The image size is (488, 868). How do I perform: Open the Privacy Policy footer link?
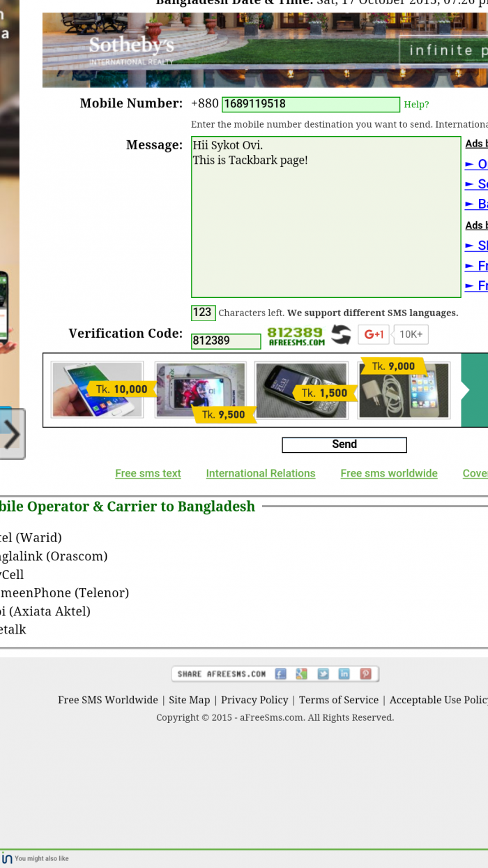pyautogui.click(x=254, y=700)
